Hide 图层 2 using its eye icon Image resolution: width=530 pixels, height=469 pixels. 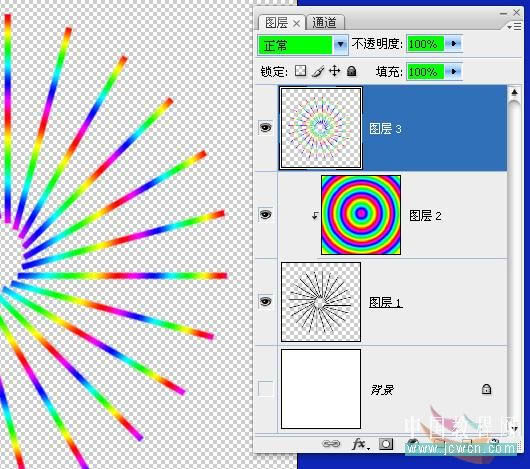point(265,215)
